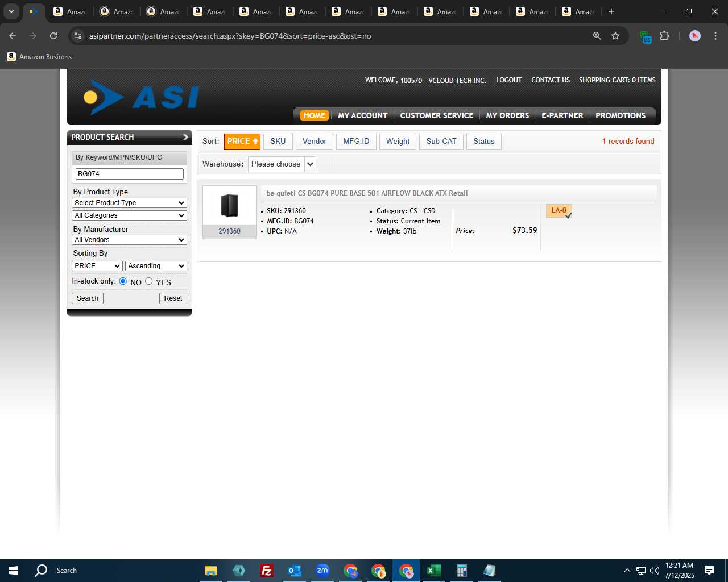Viewport: 728px width, 582px height.
Task: Open the volume control in system tray
Action: 655,571
